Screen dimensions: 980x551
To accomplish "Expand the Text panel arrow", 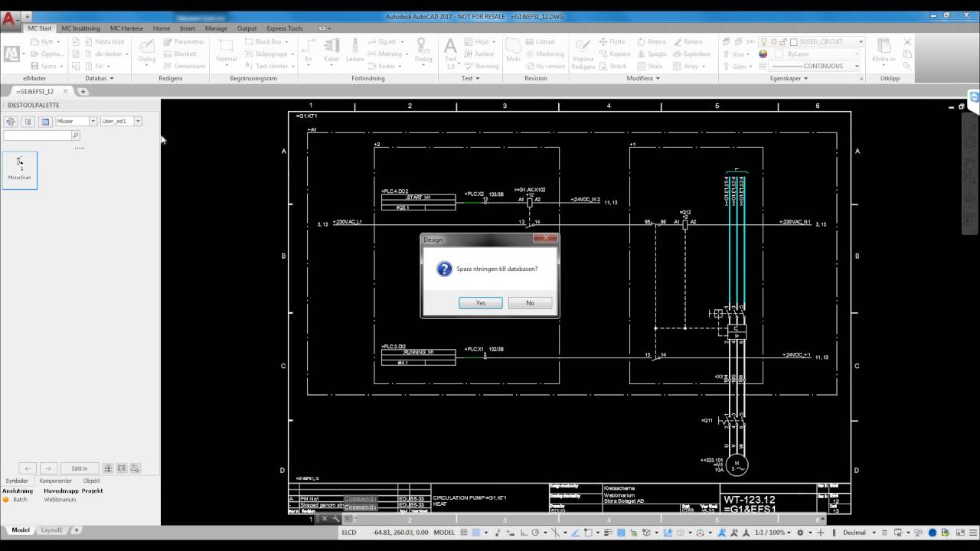I will pyautogui.click(x=478, y=78).
